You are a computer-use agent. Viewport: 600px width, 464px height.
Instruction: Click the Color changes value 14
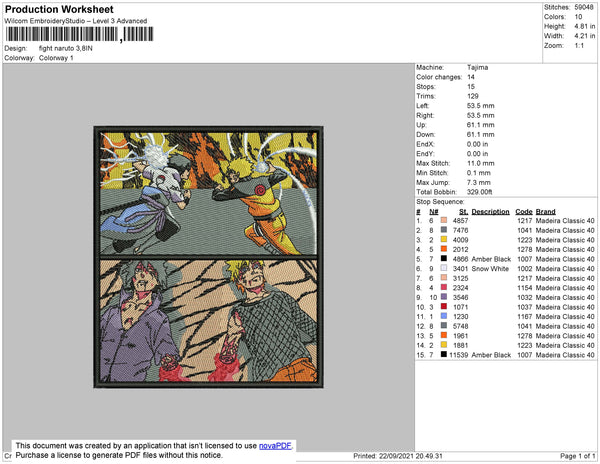pyautogui.click(x=471, y=77)
